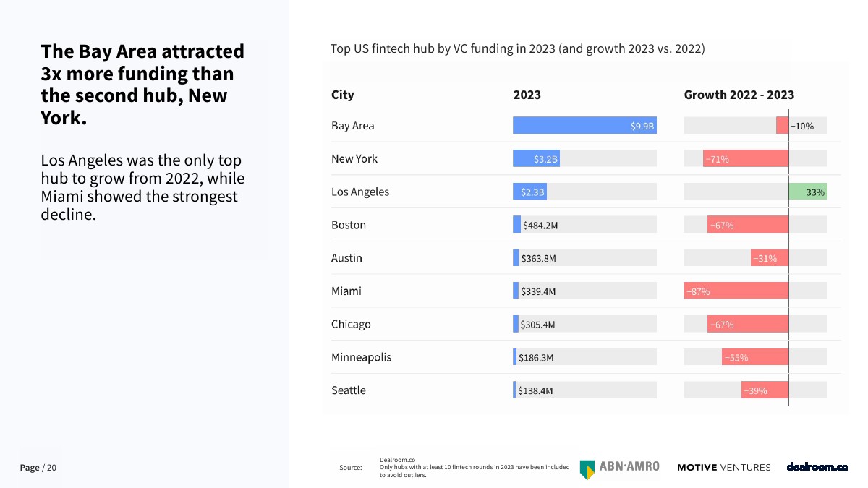This screenshot has width=868, height=488.
Task: Click the Page / 20 indicator
Action: tap(38, 468)
